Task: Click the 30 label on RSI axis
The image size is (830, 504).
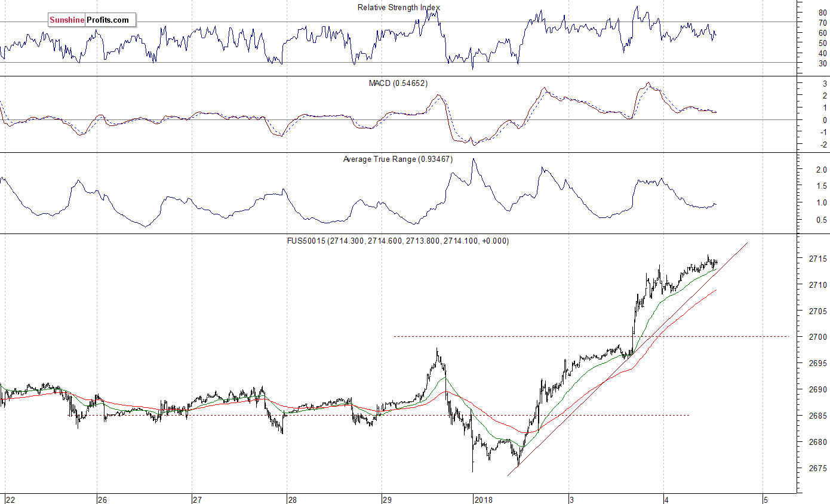Action: tap(823, 63)
